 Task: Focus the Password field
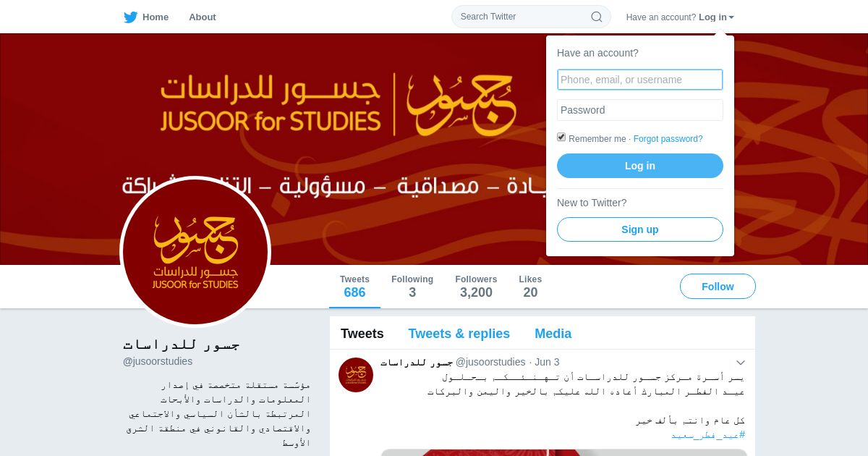640,110
